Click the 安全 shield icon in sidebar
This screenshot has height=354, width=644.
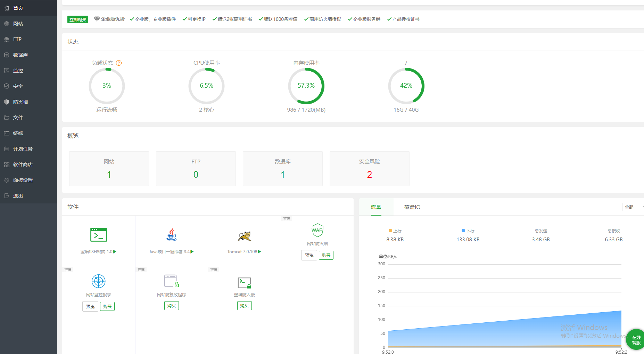point(7,86)
